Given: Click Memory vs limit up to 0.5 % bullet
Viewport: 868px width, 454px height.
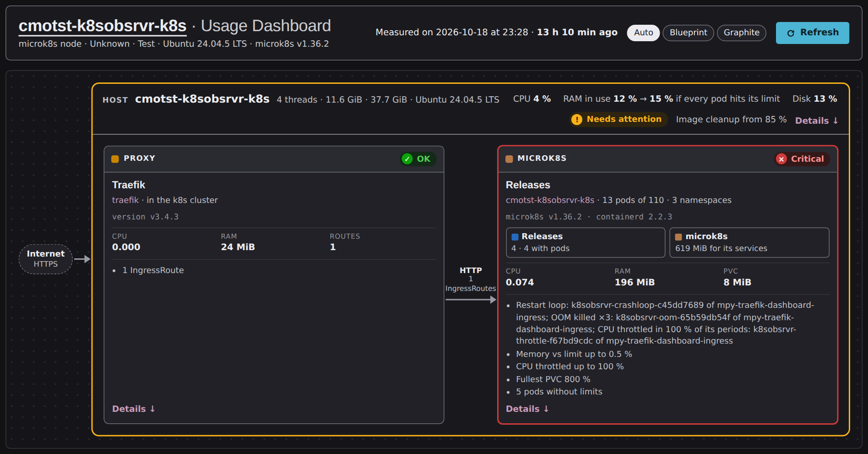Looking at the screenshot, I should coord(574,354).
